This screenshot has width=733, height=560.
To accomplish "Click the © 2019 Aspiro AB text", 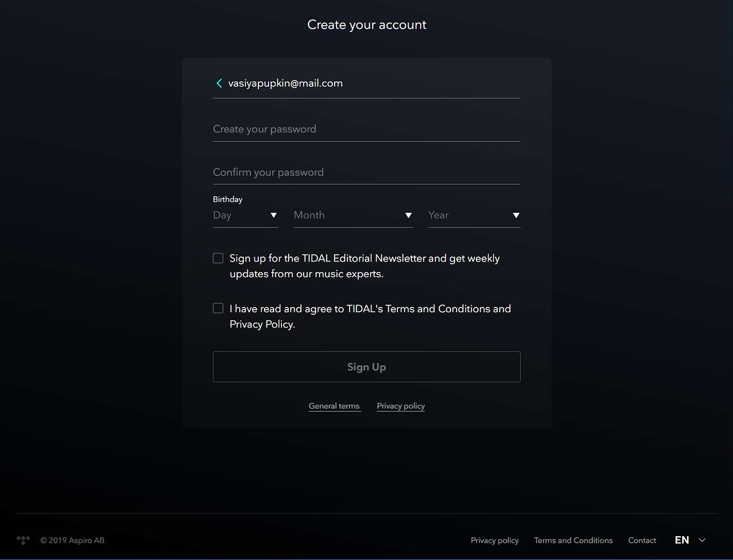I will (72, 540).
